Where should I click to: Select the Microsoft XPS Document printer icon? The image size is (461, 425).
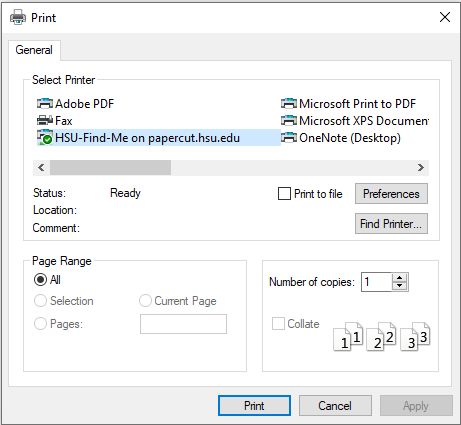click(x=289, y=120)
